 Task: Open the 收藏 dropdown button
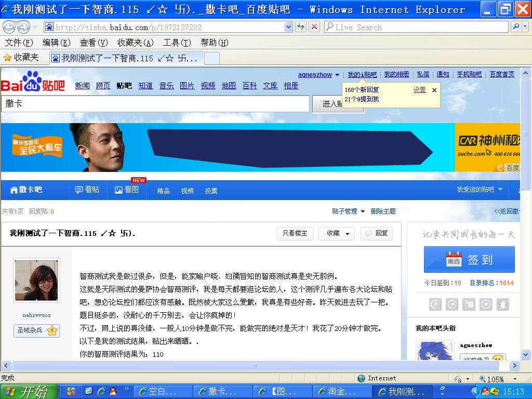[337, 233]
